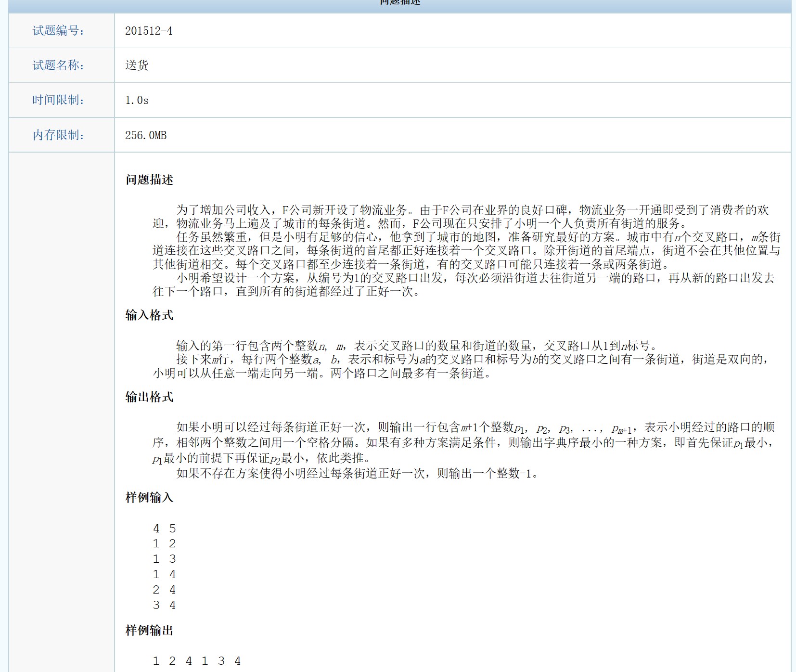
Task: Click sample input line "1 3"
Action: pos(165,559)
